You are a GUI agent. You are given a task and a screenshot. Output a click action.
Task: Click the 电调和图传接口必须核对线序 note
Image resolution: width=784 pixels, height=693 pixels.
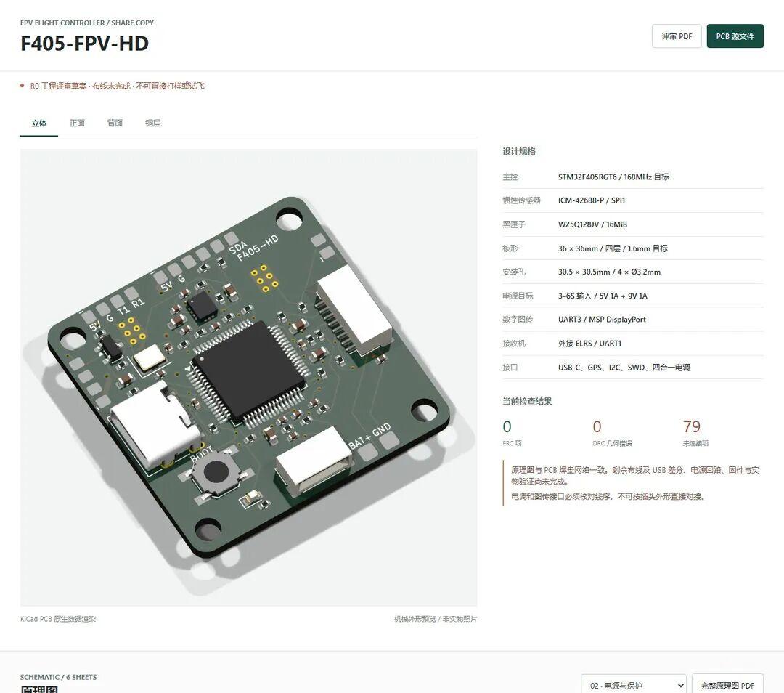coord(608,496)
